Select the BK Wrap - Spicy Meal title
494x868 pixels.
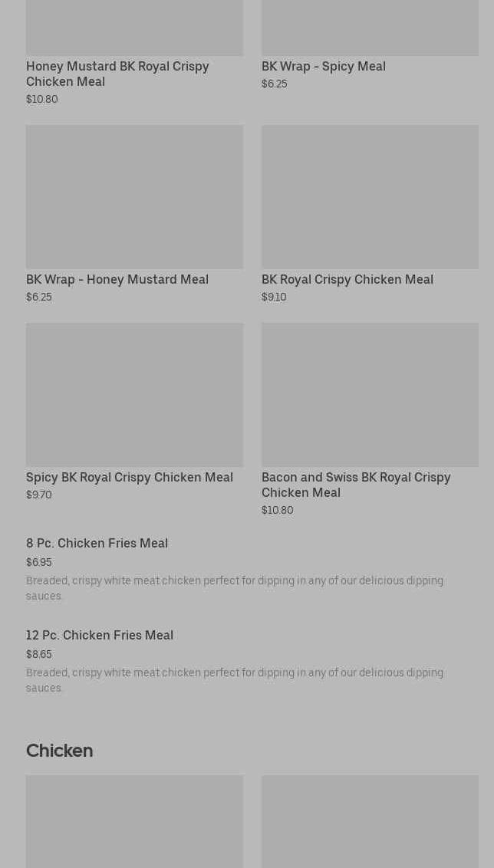click(x=323, y=66)
